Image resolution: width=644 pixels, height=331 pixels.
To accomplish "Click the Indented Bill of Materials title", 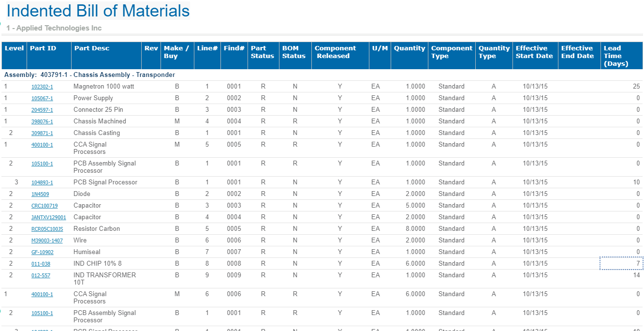I will 98,11.
